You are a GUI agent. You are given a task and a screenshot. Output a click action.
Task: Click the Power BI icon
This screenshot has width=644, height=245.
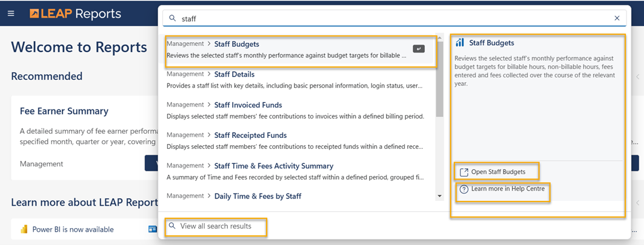[x=24, y=229]
